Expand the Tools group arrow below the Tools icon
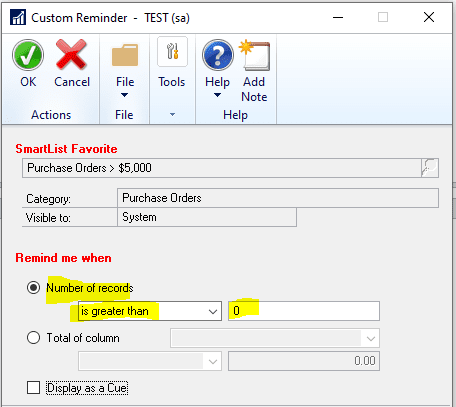 pyautogui.click(x=172, y=115)
